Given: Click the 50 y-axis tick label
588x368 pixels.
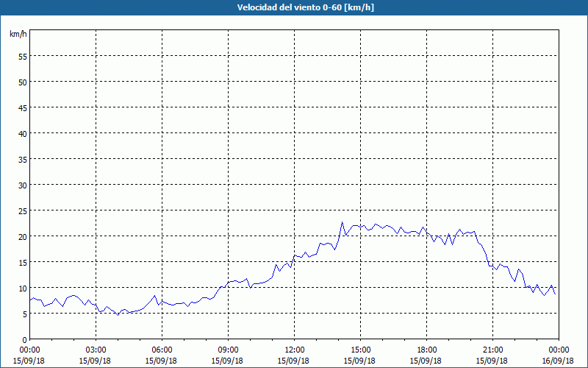Looking at the screenshot, I should pos(22,82).
